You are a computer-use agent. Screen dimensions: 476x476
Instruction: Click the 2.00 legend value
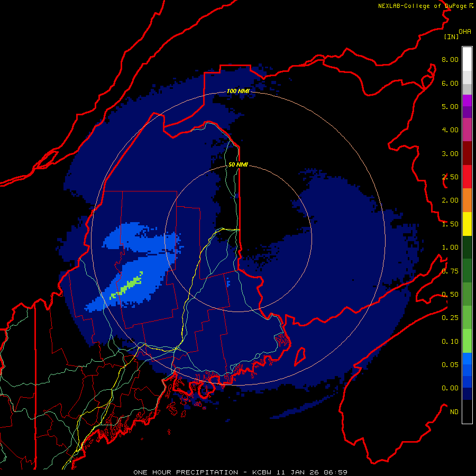[x=450, y=200]
